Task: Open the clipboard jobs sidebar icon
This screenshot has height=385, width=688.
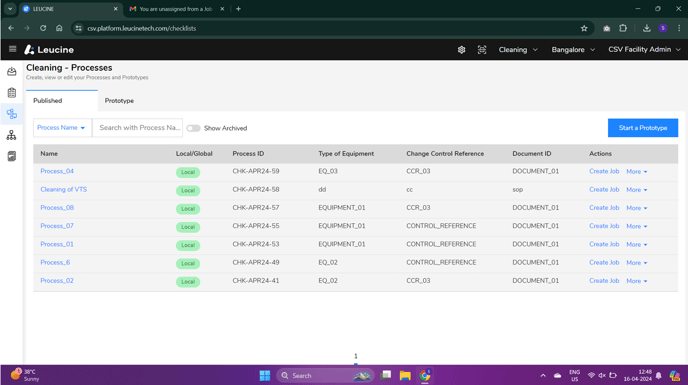Action: coord(12,93)
